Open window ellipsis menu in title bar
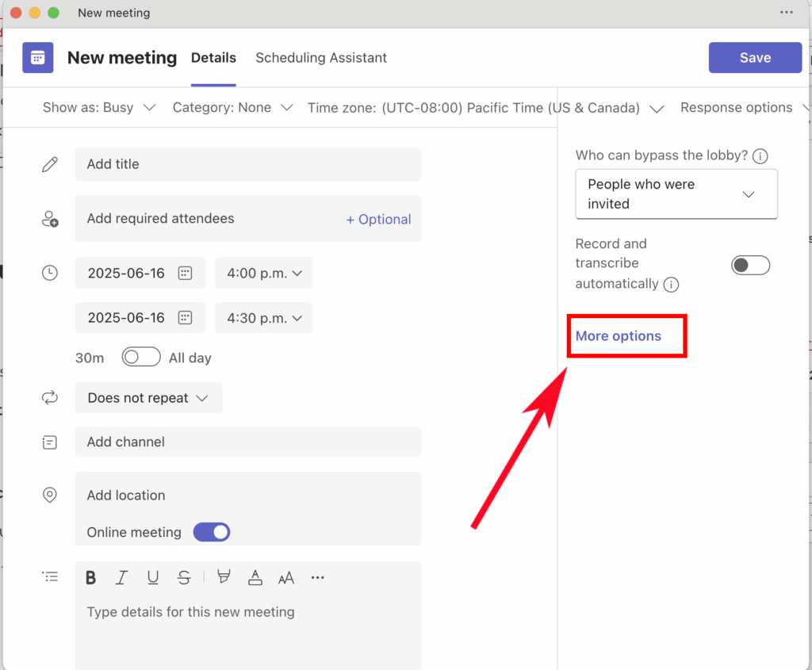 coord(786,13)
